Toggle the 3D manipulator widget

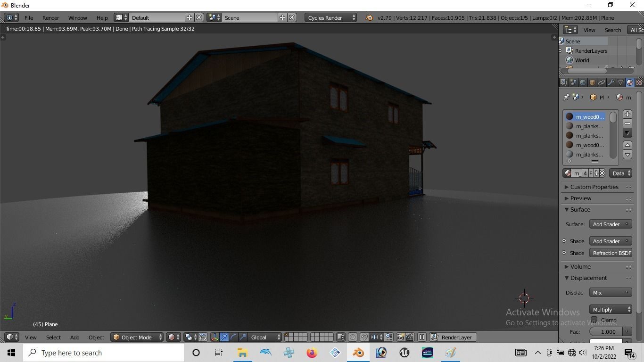tap(215, 337)
